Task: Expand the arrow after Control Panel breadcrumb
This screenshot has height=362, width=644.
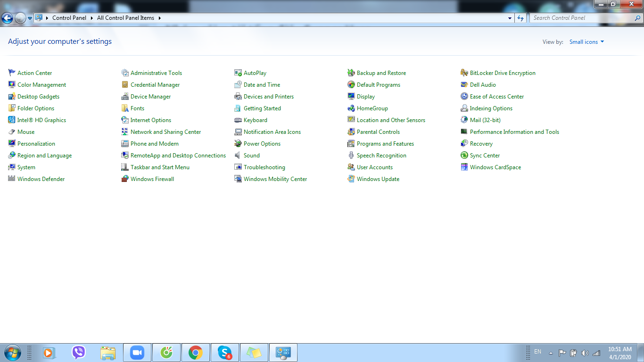Action: click(x=91, y=18)
